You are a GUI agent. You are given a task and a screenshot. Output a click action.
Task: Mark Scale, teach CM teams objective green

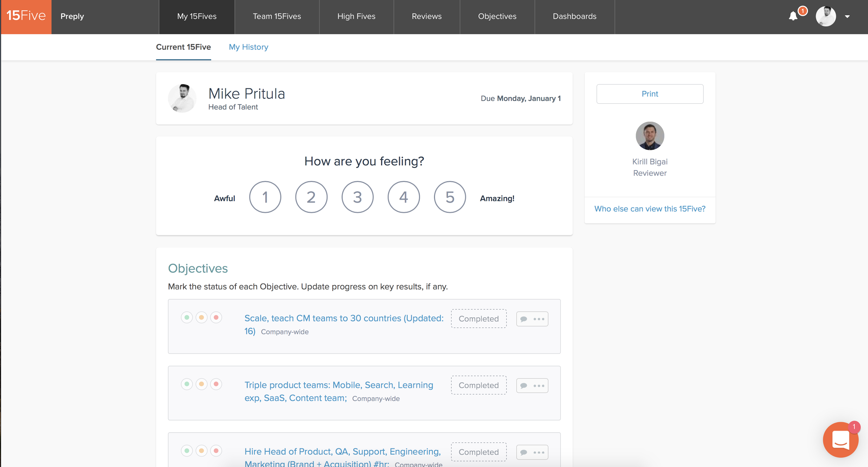(x=187, y=317)
